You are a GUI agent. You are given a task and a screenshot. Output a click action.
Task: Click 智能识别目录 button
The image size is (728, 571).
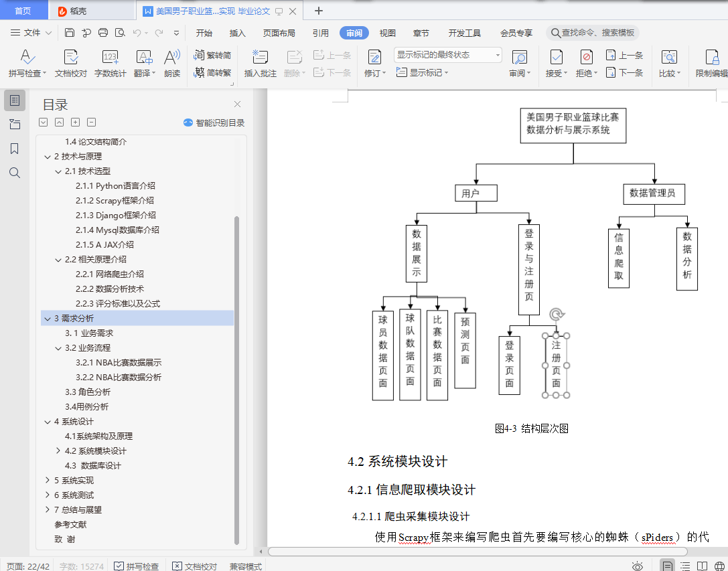click(214, 123)
